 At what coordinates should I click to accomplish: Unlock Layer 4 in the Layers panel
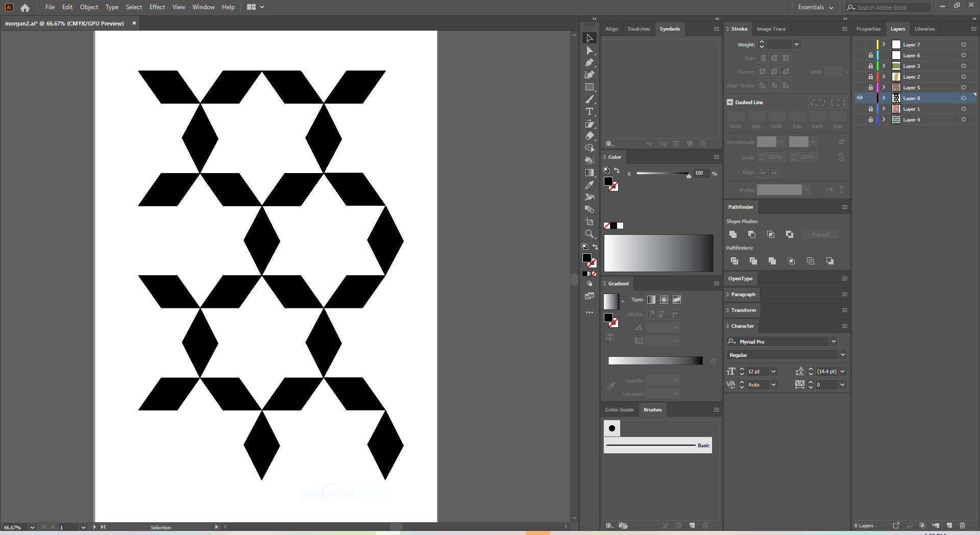point(871,119)
